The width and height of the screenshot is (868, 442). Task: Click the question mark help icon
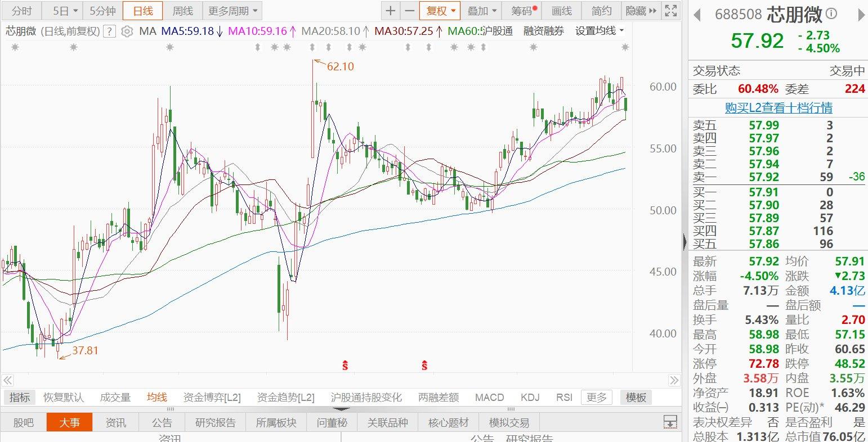110,31
